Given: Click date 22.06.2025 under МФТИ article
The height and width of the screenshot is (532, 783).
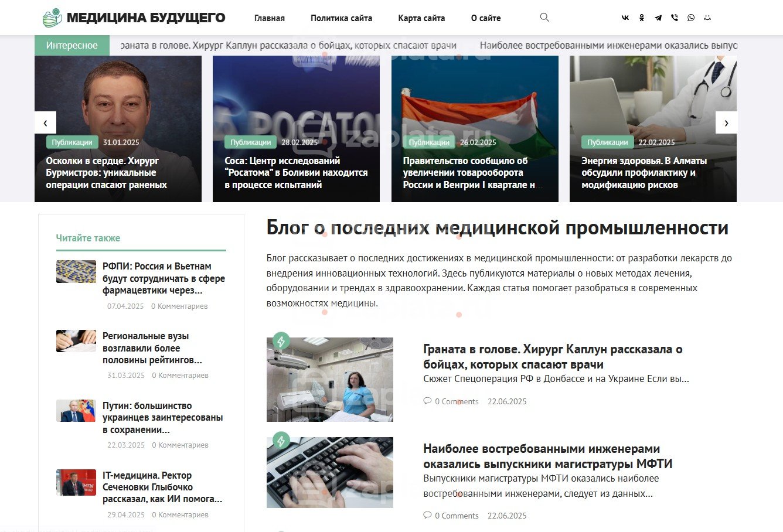Looking at the screenshot, I should (x=507, y=516).
